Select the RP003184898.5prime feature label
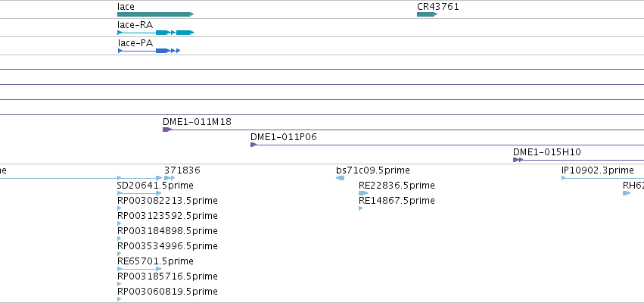This screenshot has height=303, width=644. click(x=167, y=231)
